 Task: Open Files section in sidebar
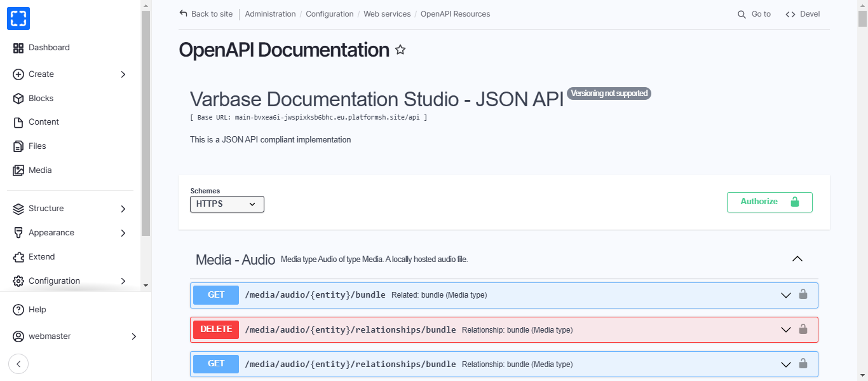point(37,146)
